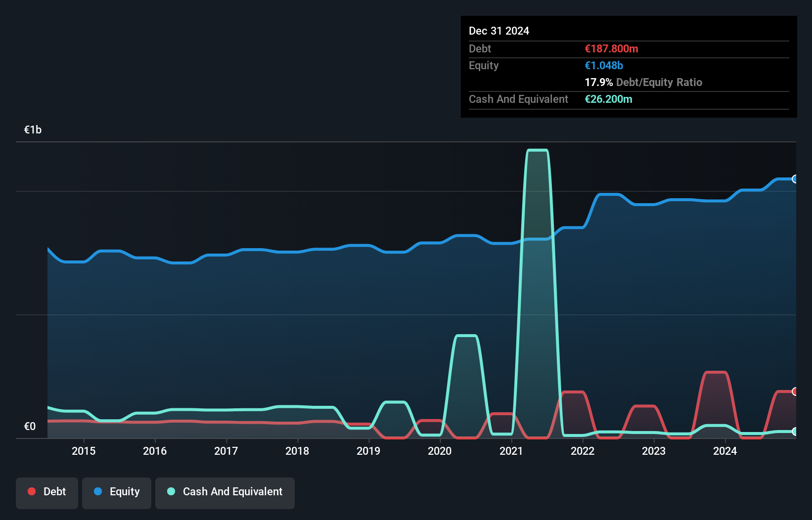Click the €187.800m debt value
812x520 pixels.
click(611, 48)
